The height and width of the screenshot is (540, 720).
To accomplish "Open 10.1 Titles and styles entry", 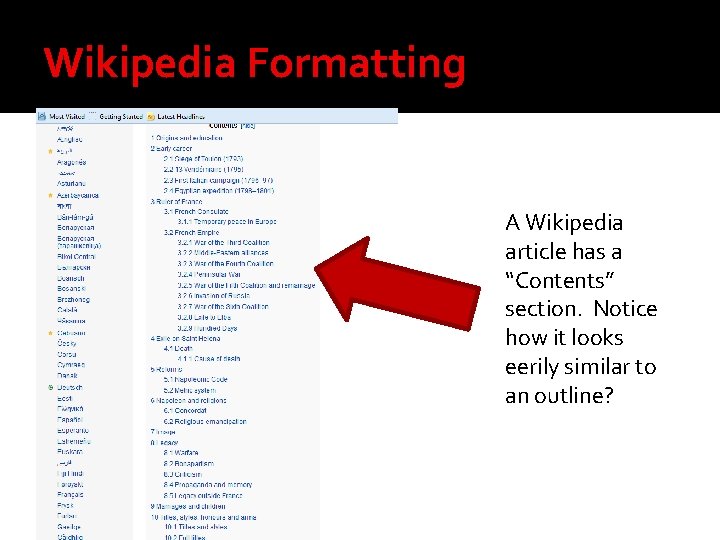I will pos(196,527).
